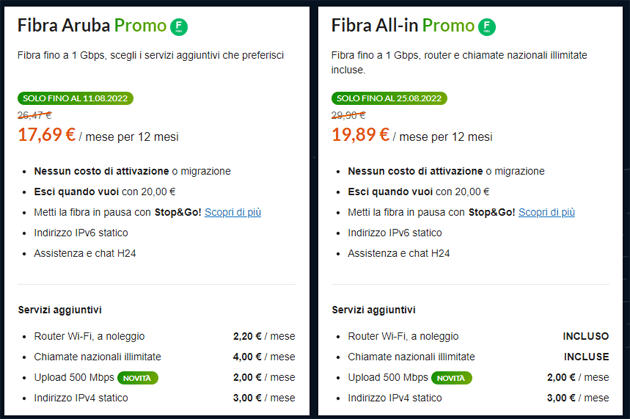
Task: Open 'Scopri di più' in the Fibra All-in card
Action: [546, 212]
